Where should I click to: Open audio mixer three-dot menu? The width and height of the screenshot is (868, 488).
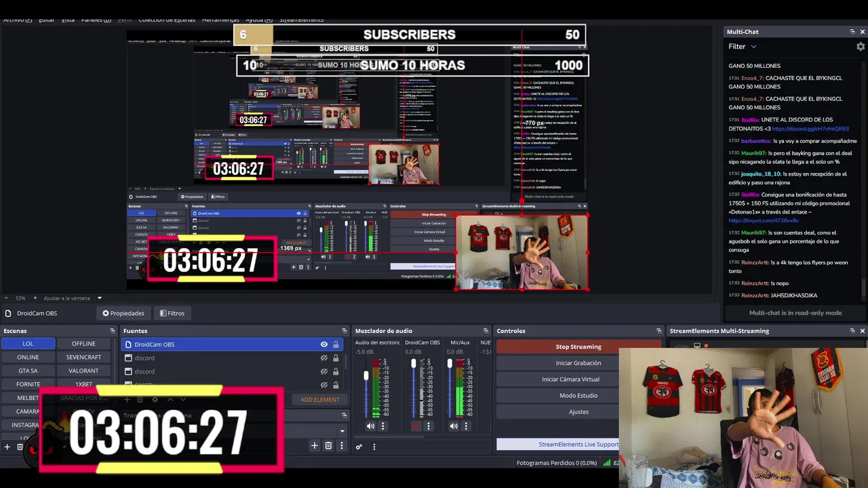374,447
